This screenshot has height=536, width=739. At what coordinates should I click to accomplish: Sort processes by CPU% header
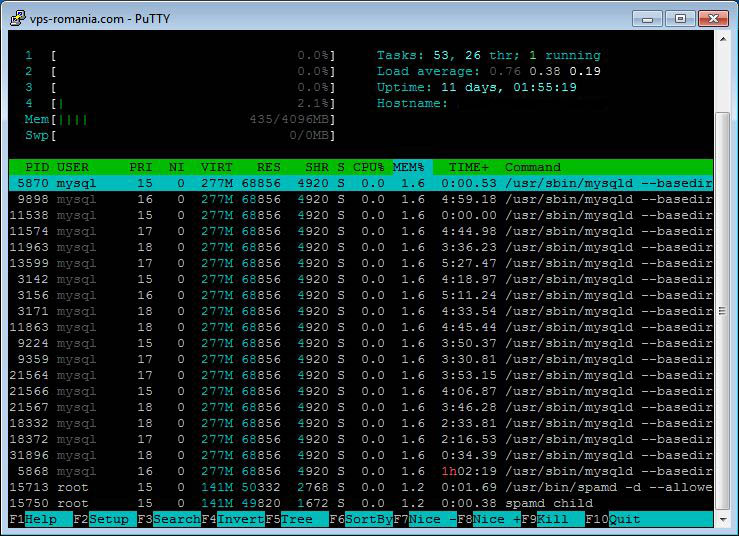(369, 167)
